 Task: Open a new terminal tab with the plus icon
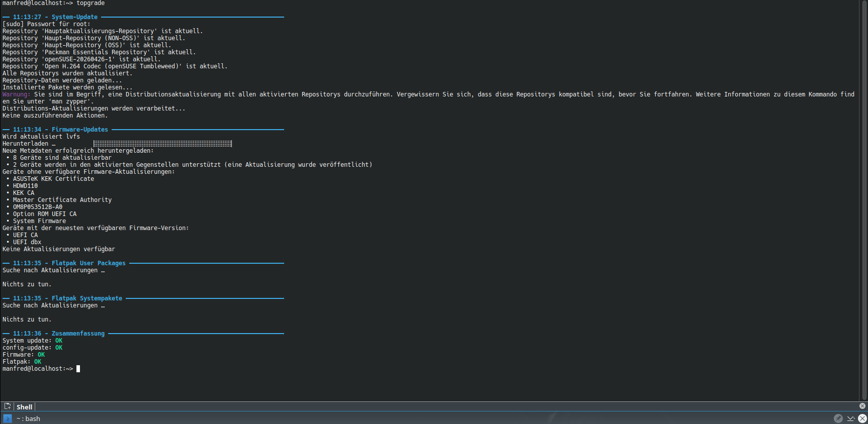[x=8, y=406]
